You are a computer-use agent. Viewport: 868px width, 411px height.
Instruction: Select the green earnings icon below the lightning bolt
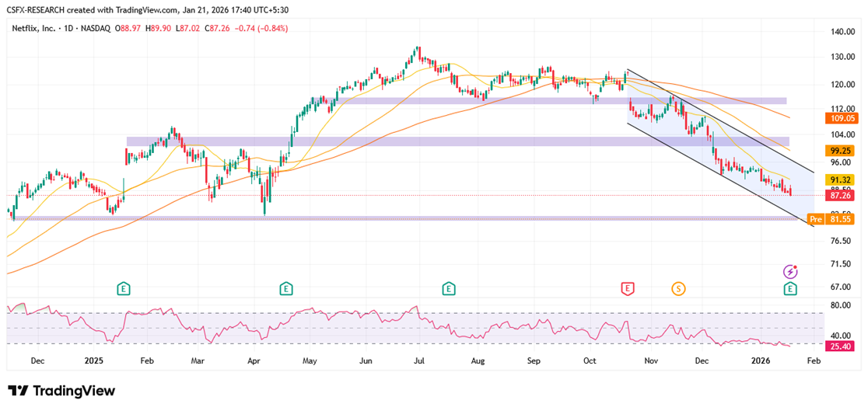(x=790, y=289)
